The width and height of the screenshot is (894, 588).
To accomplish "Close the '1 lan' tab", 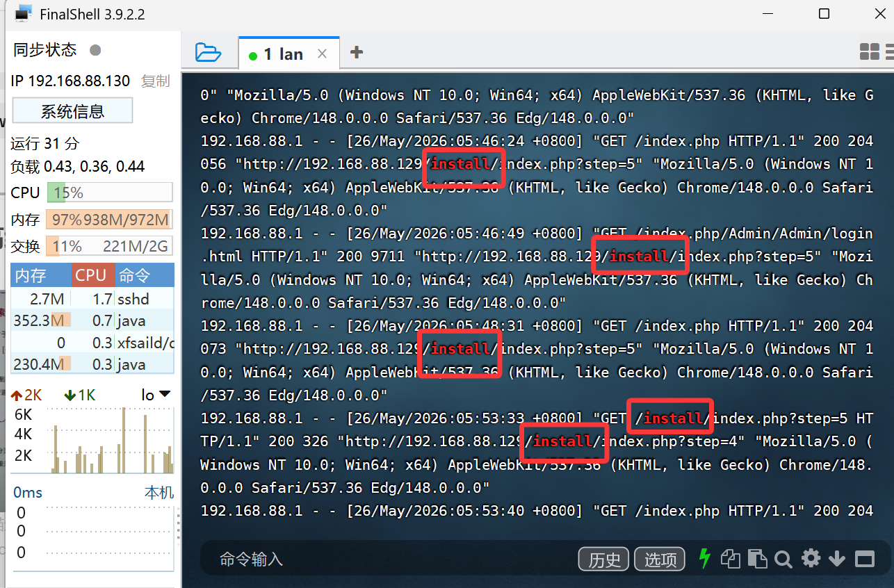I will point(322,54).
